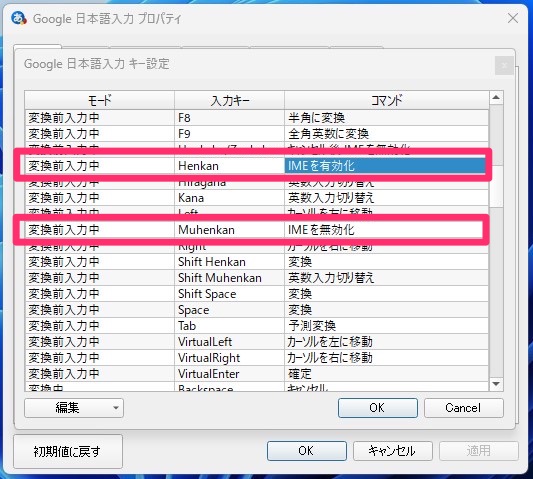Select the VirtualEnter key cell
This screenshot has height=479, width=533.
[229, 374]
